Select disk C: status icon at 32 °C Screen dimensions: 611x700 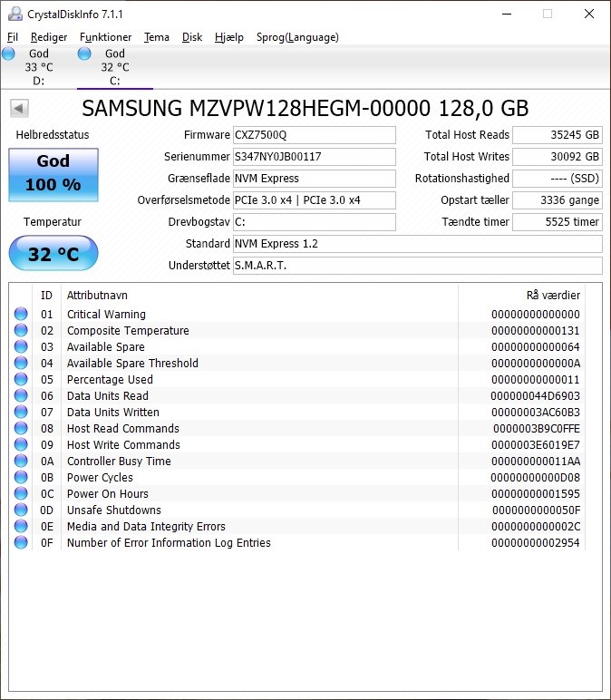[84, 54]
